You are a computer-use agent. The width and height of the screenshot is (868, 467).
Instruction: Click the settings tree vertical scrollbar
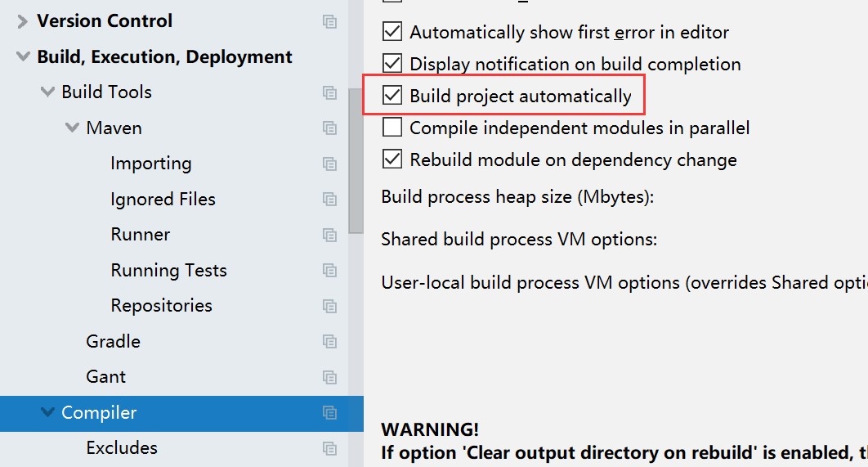[x=356, y=164]
